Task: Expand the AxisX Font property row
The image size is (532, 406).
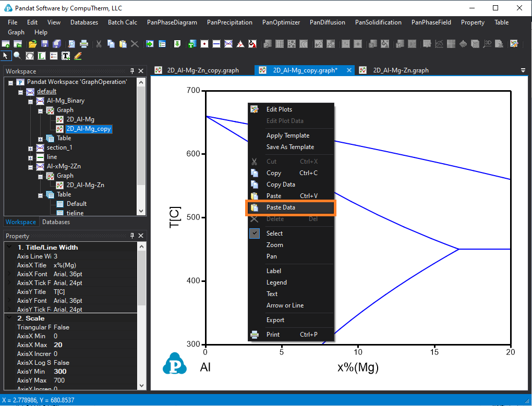Action: 8,274
